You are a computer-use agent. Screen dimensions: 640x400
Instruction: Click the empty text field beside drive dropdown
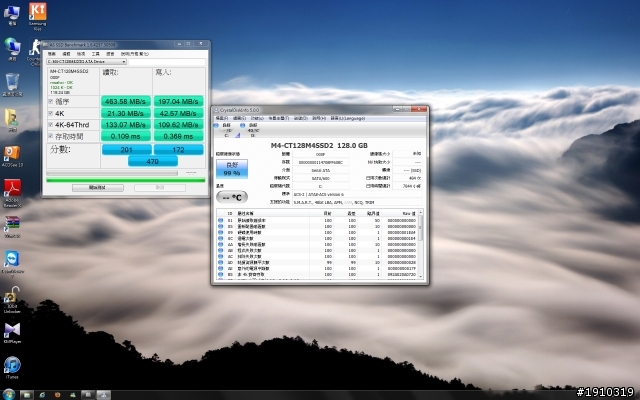tap(167, 62)
